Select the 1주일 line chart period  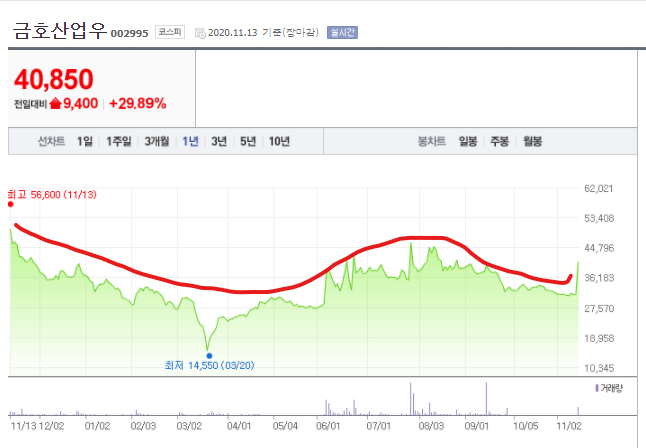(x=119, y=141)
